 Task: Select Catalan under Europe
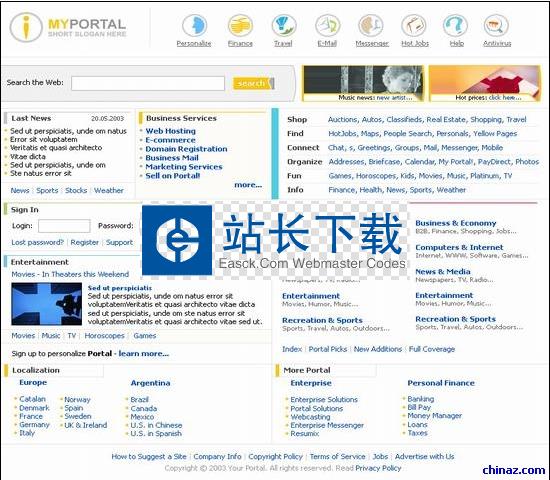point(32,399)
